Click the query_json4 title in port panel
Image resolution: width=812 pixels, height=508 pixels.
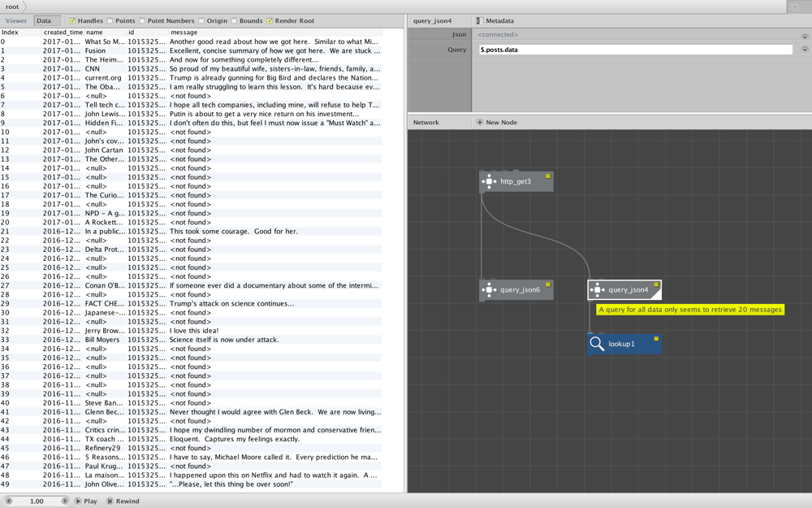coord(432,21)
